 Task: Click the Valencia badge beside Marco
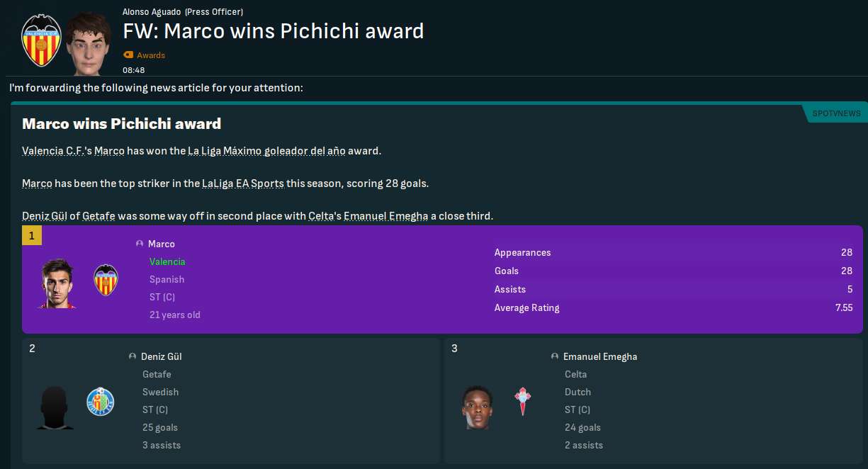point(106,281)
